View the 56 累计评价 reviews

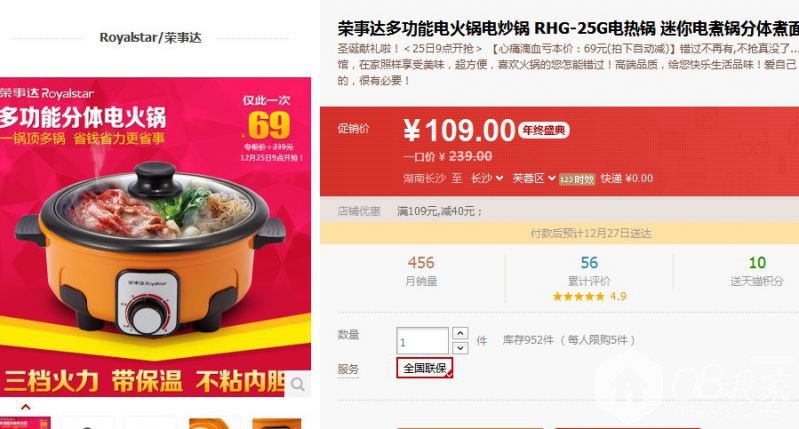(x=589, y=271)
